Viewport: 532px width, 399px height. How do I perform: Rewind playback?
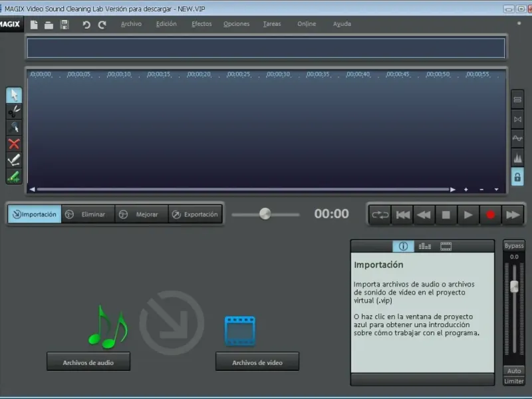(x=424, y=215)
